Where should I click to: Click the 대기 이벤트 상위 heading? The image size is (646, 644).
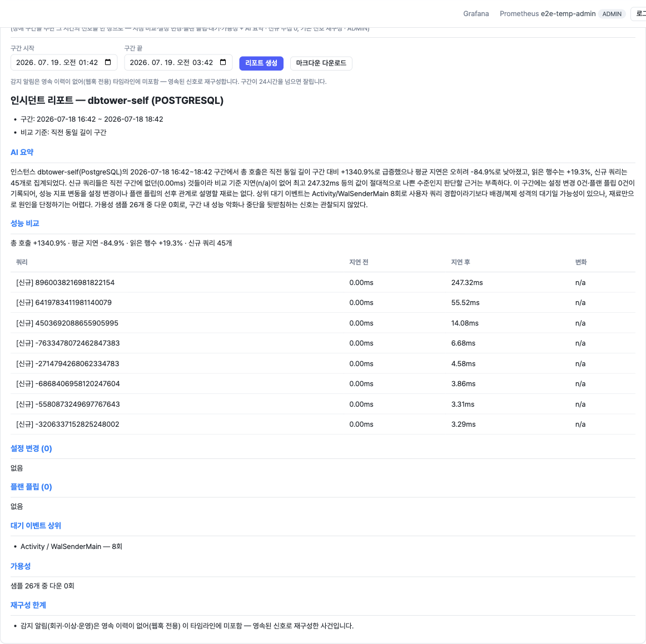36,526
